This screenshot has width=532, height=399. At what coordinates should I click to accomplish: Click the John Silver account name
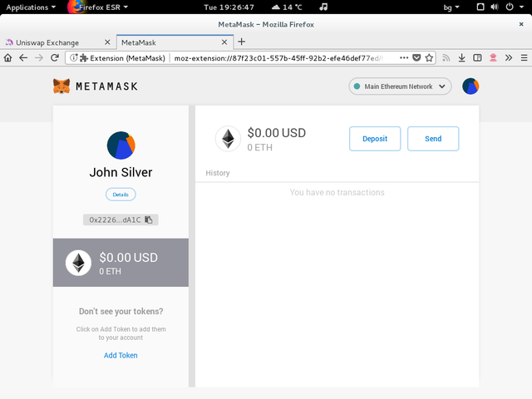click(121, 172)
